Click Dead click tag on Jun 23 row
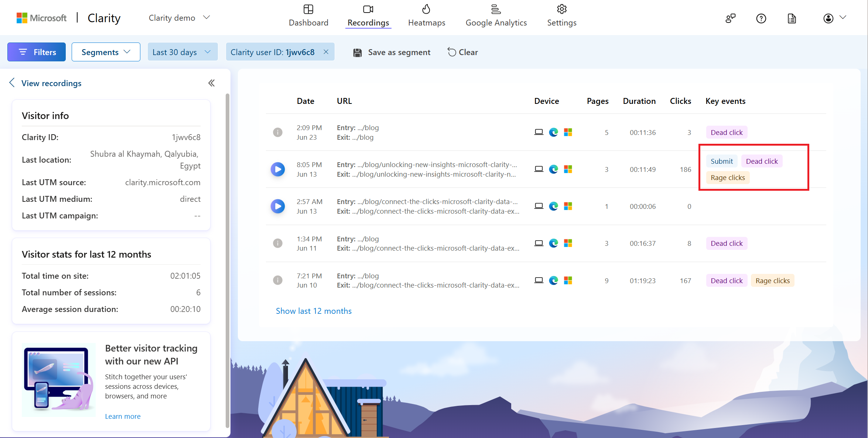 pos(727,132)
